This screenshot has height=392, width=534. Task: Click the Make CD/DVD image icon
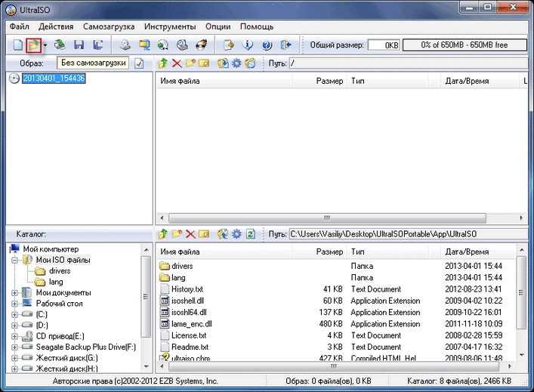pos(125,45)
